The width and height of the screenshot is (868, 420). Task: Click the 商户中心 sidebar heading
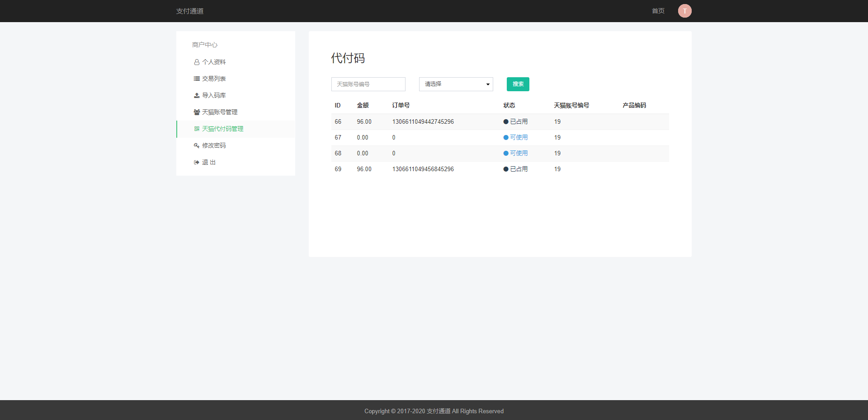204,45
